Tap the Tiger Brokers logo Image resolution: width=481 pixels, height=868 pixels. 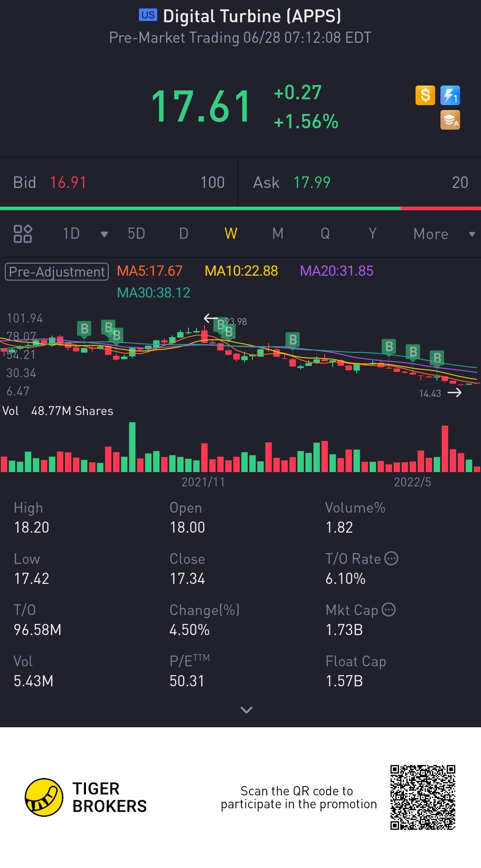86,797
